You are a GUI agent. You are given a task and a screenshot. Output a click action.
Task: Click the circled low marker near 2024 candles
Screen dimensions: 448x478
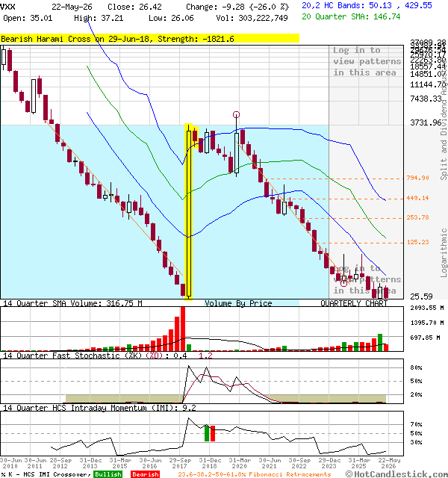point(343,283)
